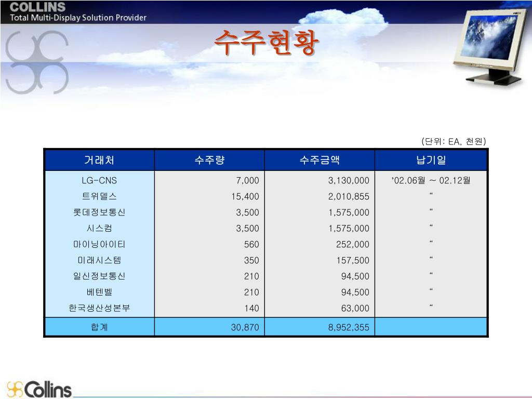Image resolution: width=532 pixels, height=399 pixels.
Task: Select the 시스컴 customer cell
Action: point(99,228)
